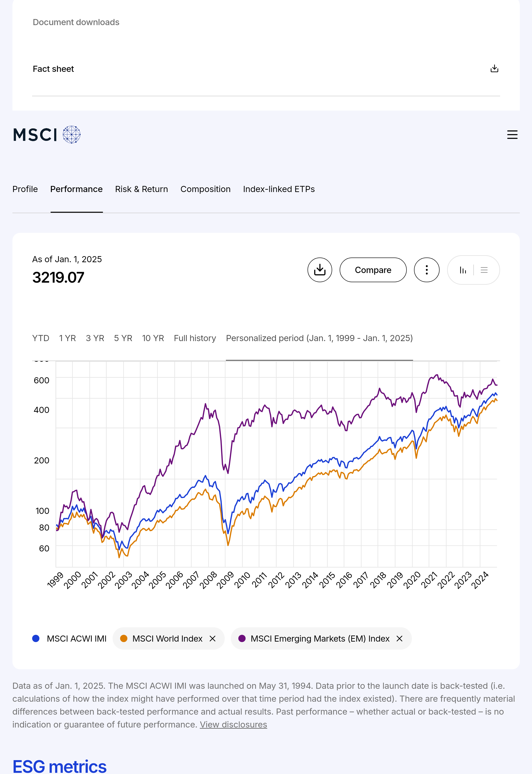The height and width of the screenshot is (774, 532).
Task: Click the orange MSCI World Index dot
Action: [x=124, y=639]
